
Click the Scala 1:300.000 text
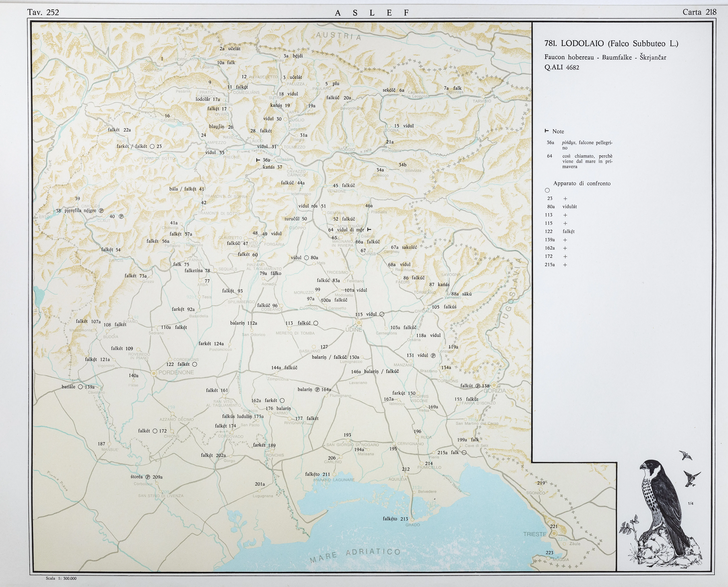click(61, 578)
